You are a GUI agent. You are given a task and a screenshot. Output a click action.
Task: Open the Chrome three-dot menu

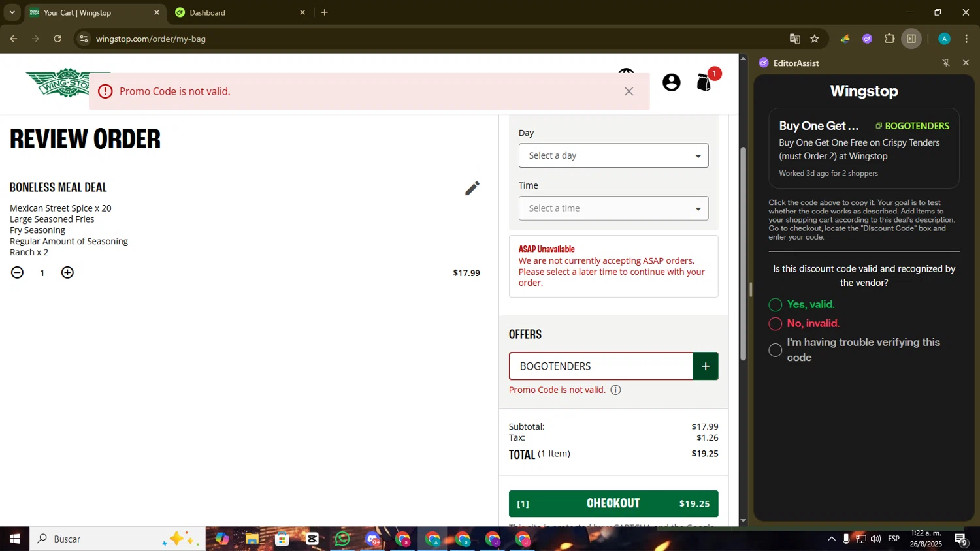click(966, 39)
